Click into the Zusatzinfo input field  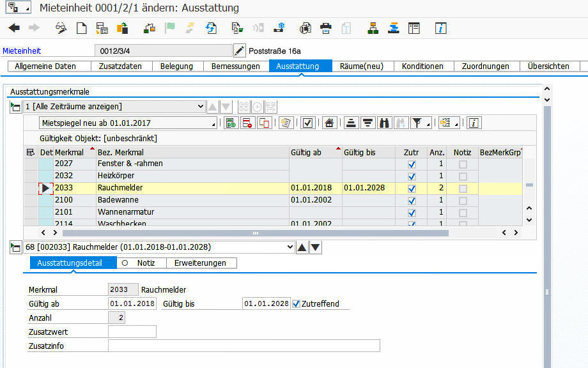tap(244, 346)
